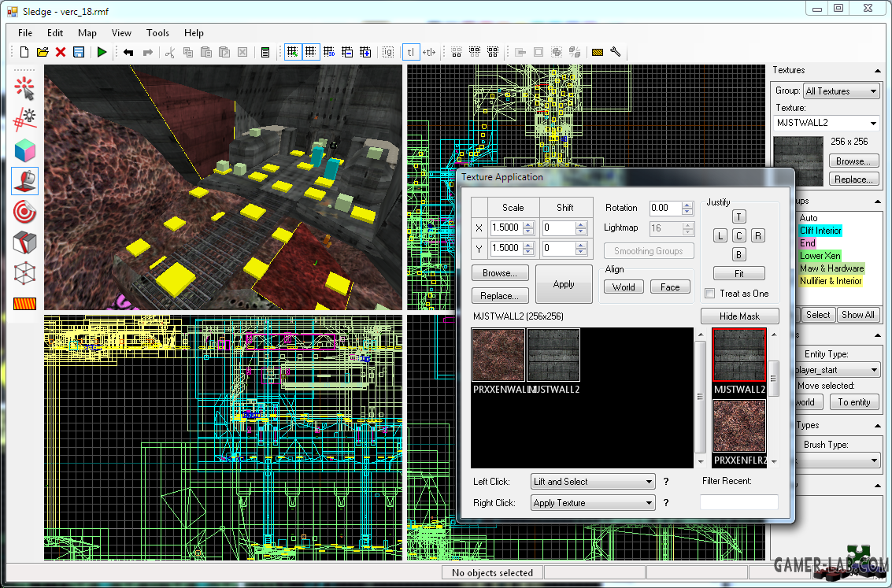Click the Paste clipboard icon
The width and height of the screenshot is (892, 588).
coord(206,52)
